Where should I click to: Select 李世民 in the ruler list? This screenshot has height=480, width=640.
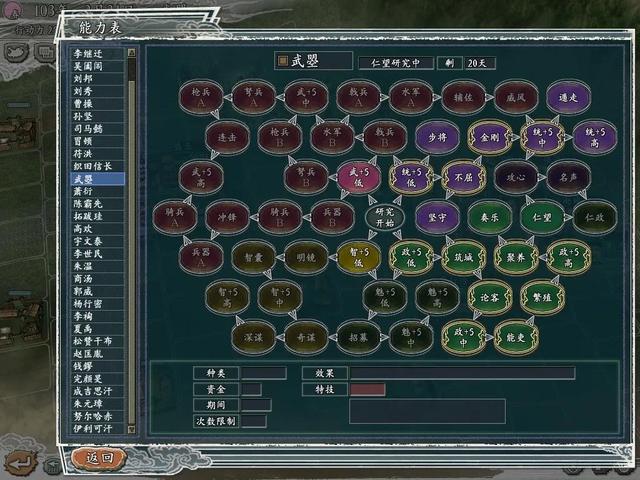(x=97, y=253)
